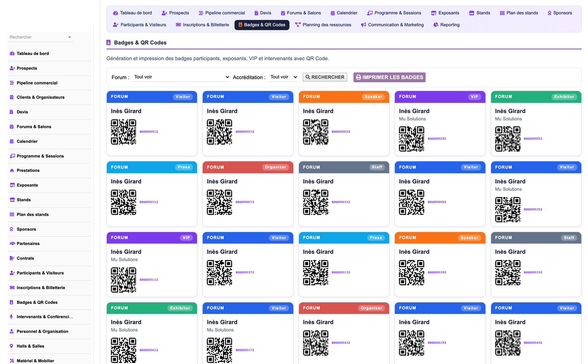
Task: Click badge ID text BDG000392
Action: coord(437,272)
